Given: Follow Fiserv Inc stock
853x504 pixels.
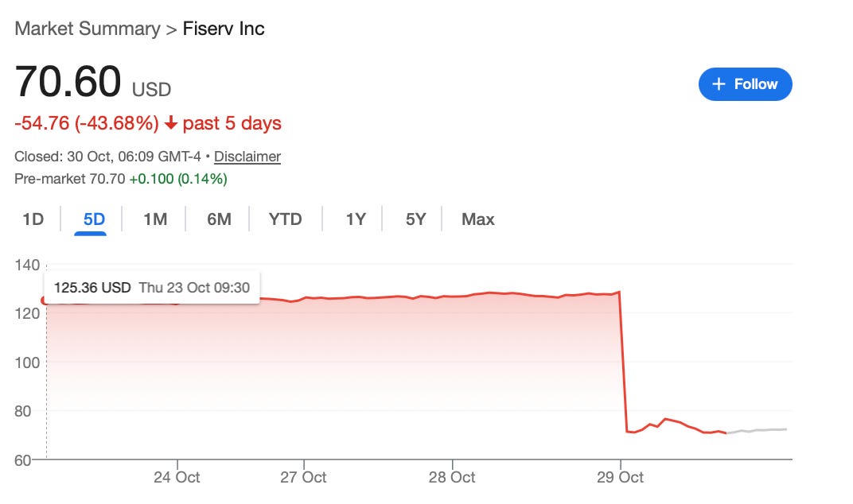Looking at the screenshot, I should pyautogui.click(x=746, y=84).
